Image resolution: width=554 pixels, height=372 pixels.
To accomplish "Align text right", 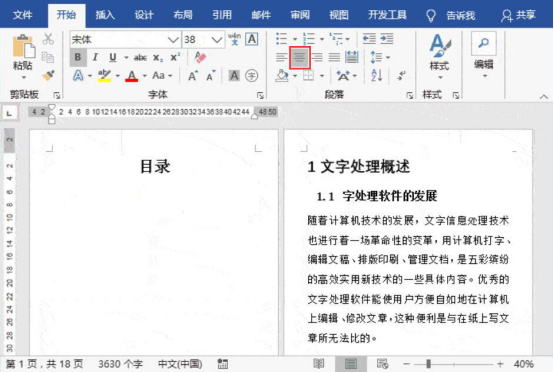I will [x=317, y=57].
